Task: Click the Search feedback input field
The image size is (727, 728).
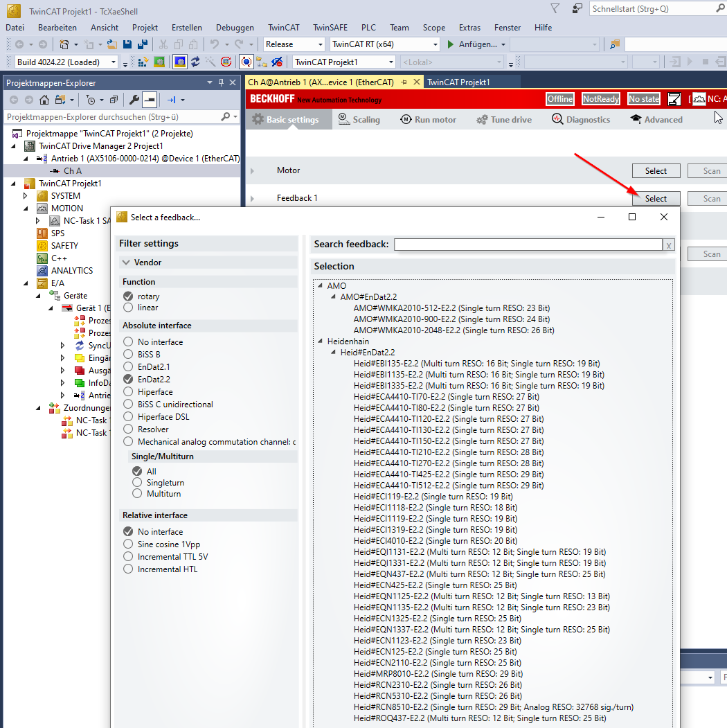Action: click(528, 245)
